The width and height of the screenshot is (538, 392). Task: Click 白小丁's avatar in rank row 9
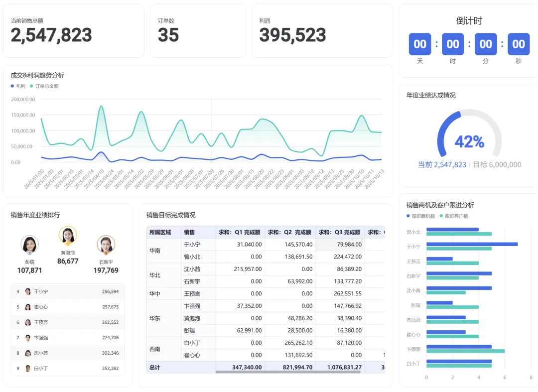28,368
